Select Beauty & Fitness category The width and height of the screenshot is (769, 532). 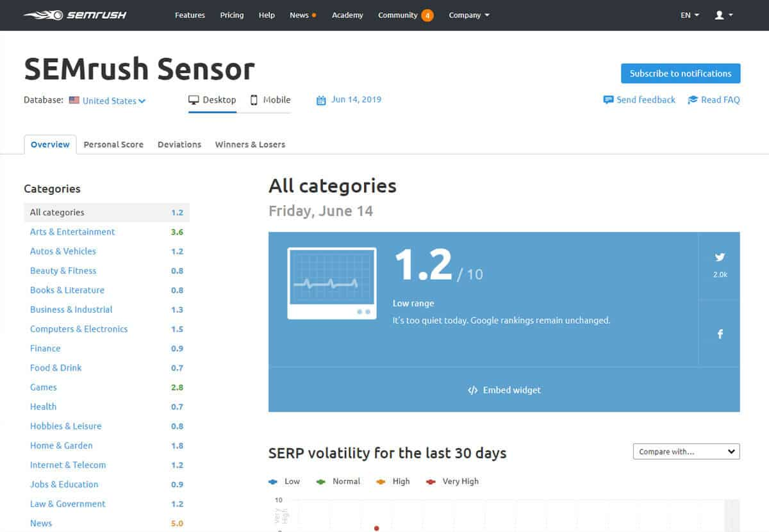click(x=63, y=270)
